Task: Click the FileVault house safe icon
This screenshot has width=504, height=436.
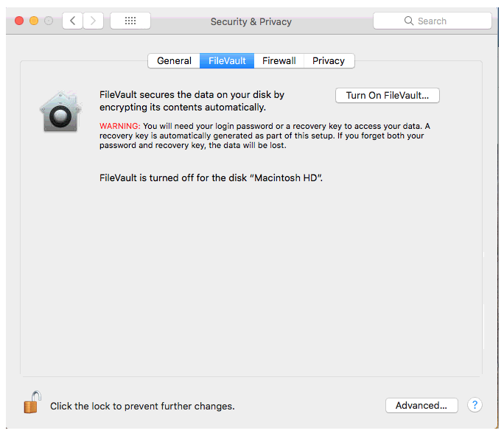Action: (x=60, y=111)
